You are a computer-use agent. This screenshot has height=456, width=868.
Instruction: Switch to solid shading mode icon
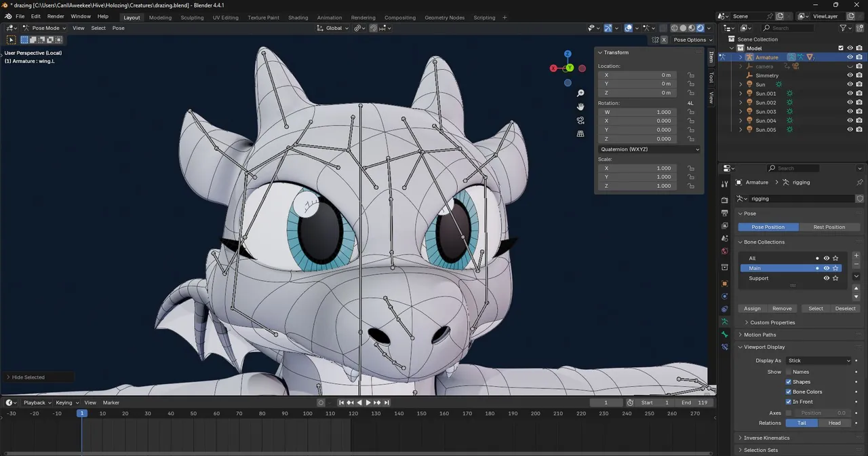tap(683, 28)
